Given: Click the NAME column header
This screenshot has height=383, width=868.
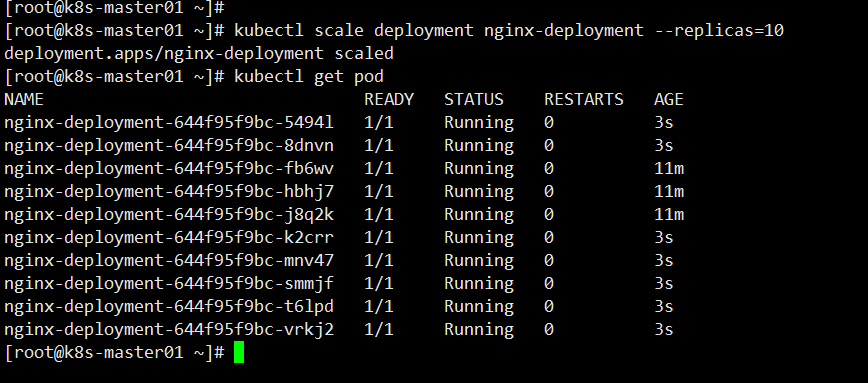Looking at the screenshot, I should coord(24,99).
